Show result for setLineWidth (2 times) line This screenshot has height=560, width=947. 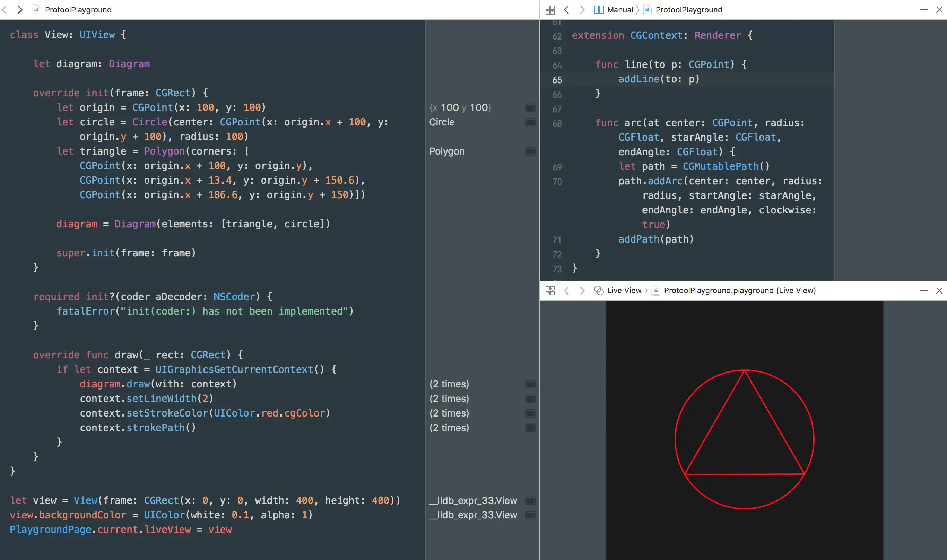click(x=530, y=399)
